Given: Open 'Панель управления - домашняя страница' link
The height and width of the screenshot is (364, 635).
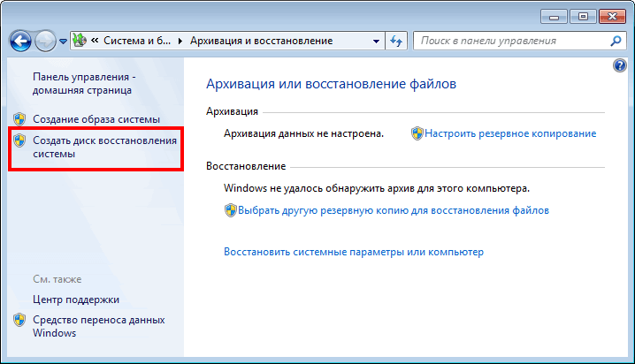Looking at the screenshot, I should click(x=84, y=83).
